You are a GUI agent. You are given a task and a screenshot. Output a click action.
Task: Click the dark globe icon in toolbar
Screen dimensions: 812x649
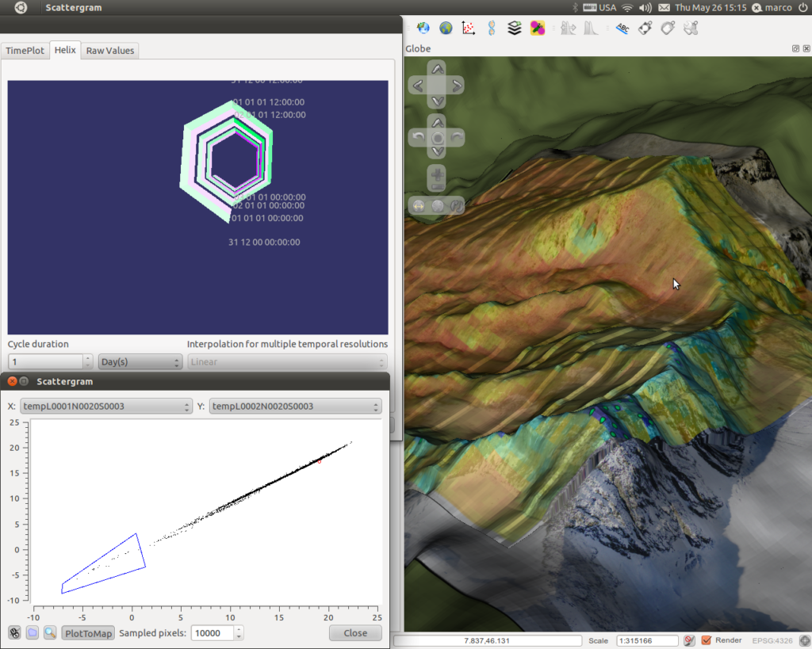[446, 28]
